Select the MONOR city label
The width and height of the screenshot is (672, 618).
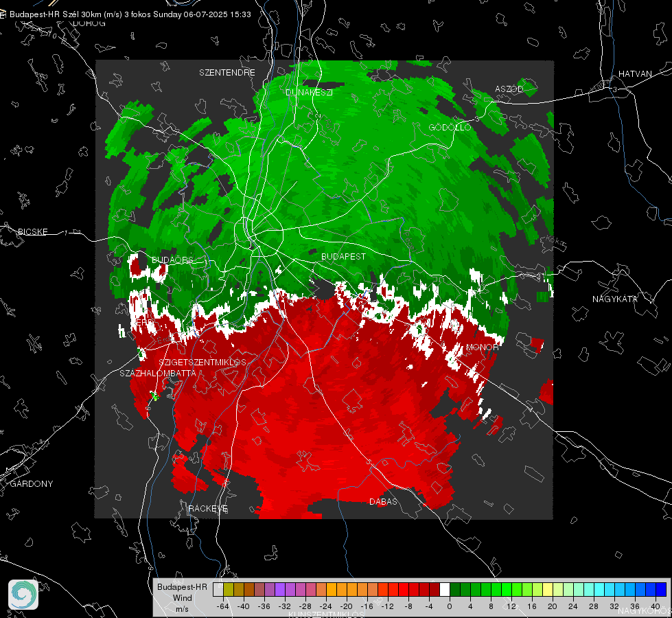(482, 347)
